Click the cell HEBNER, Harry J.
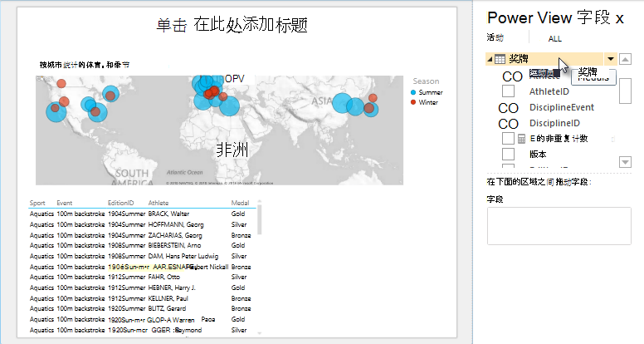This screenshot has height=344, width=644. click(172, 287)
